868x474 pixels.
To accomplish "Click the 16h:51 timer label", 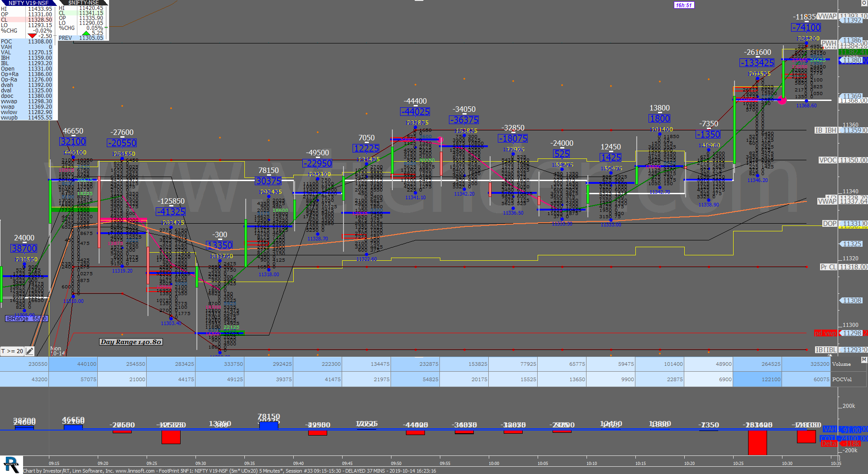I will point(684,5).
